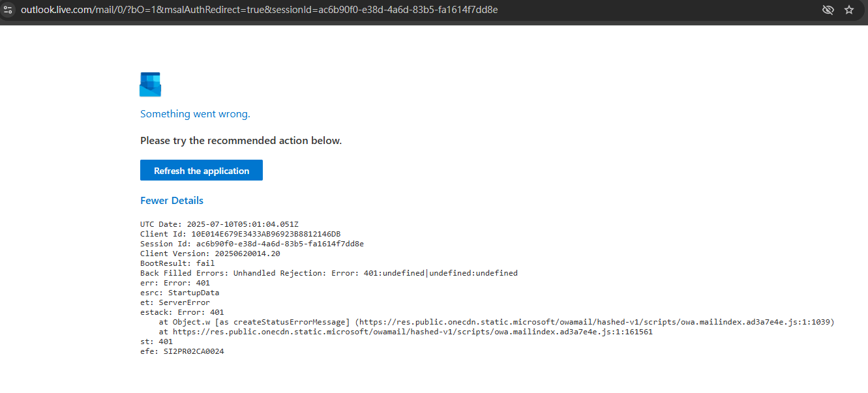The height and width of the screenshot is (393, 868).
Task: Click the site information icon in address bar
Action: click(8, 10)
